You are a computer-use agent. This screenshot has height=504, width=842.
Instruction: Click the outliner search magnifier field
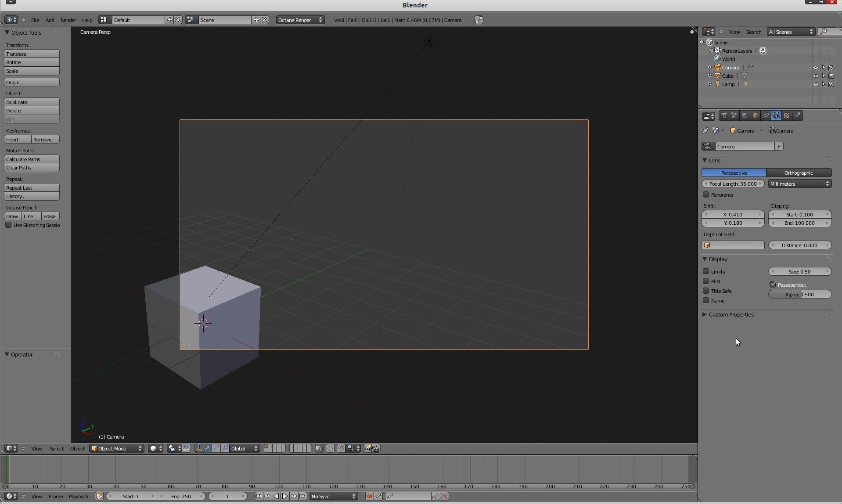(830, 32)
